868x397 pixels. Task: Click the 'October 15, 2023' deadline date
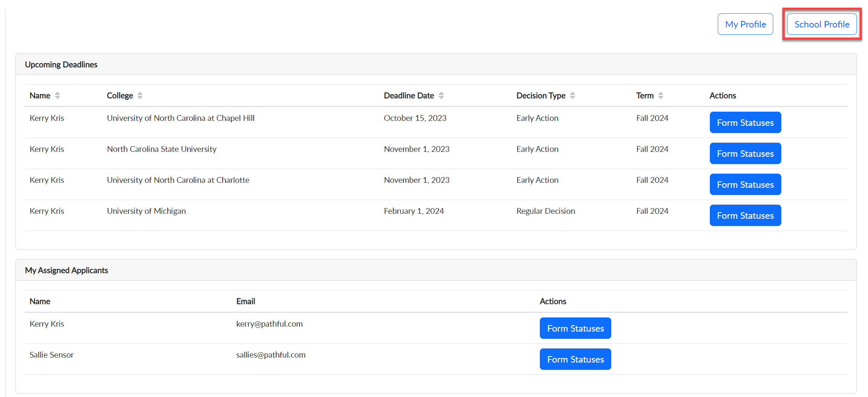coord(415,118)
